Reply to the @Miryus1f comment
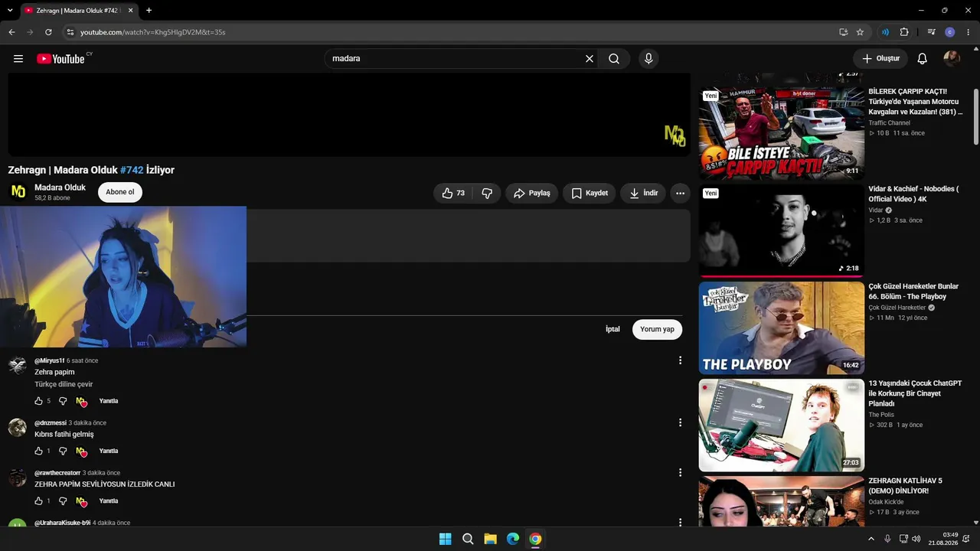The height and width of the screenshot is (551, 980). pyautogui.click(x=109, y=401)
